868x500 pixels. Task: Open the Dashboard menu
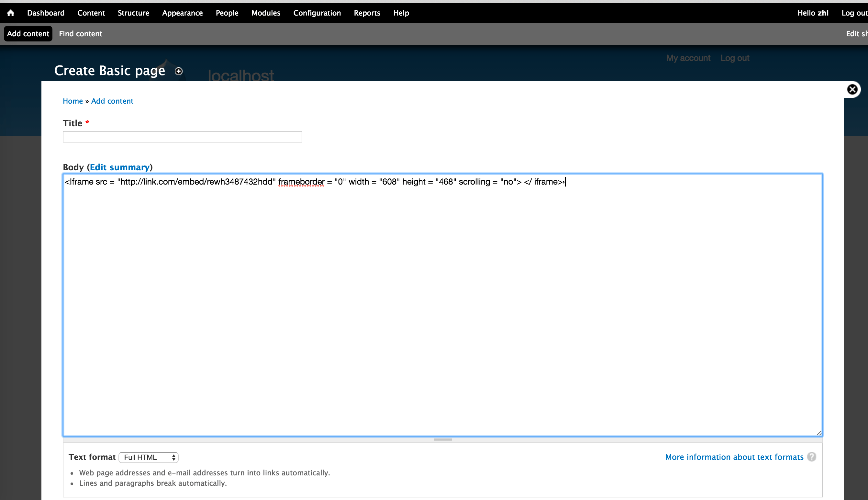(x=46, y=13)
